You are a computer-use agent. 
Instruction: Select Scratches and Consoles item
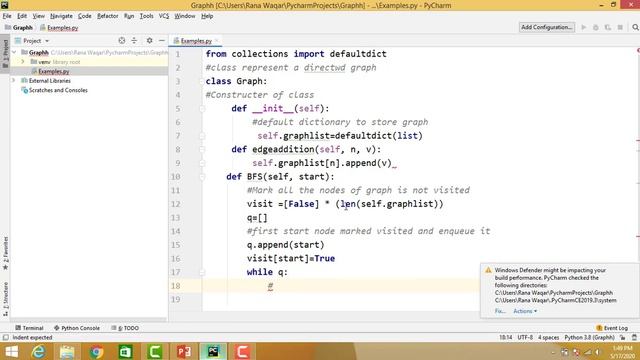point(58,90)
